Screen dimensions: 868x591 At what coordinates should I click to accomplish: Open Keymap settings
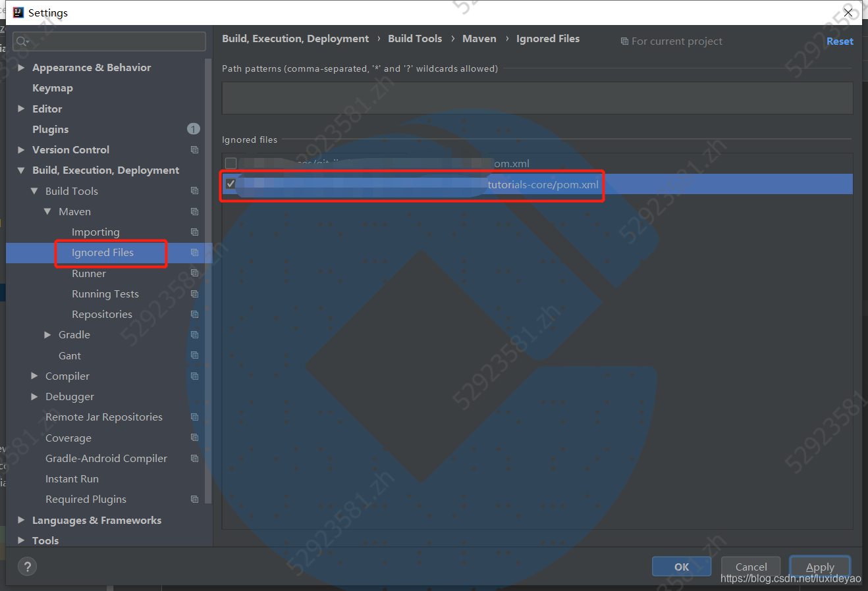pos(53,88)
